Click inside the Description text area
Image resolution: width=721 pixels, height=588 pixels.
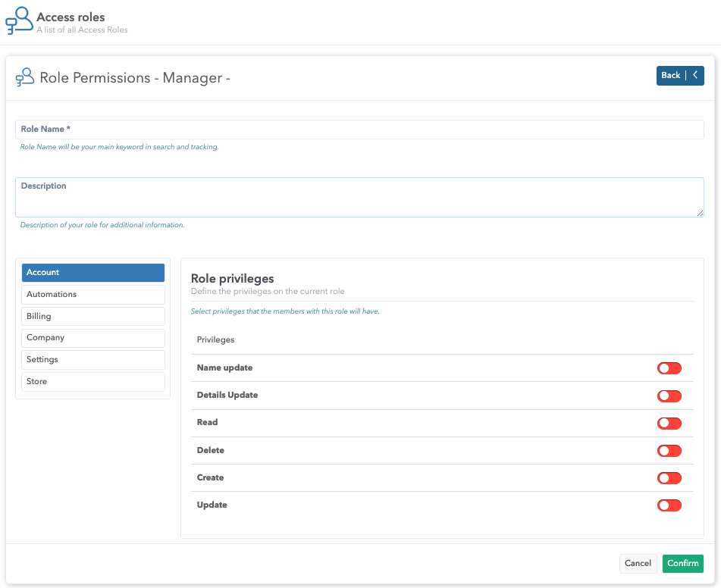point(359,202)
